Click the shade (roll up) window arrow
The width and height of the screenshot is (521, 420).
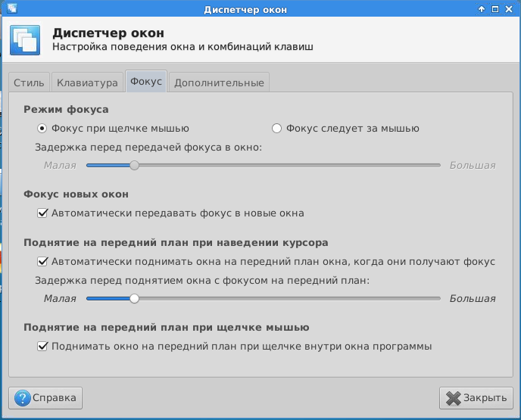coord(482,9)
